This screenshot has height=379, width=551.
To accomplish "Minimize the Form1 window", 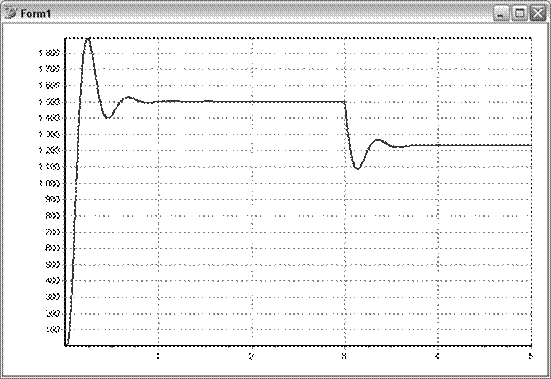I will point(500,14).
